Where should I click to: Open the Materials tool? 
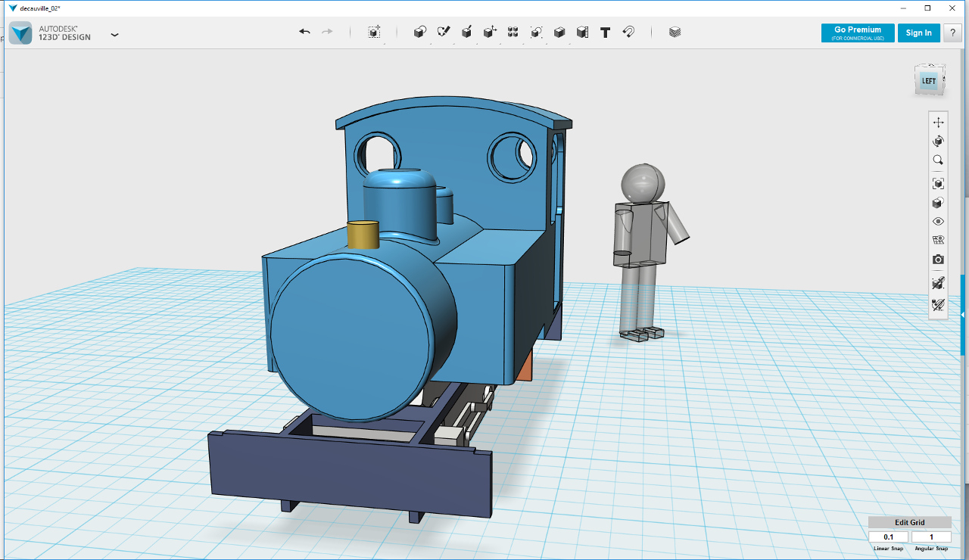click(x=675, y=32)
